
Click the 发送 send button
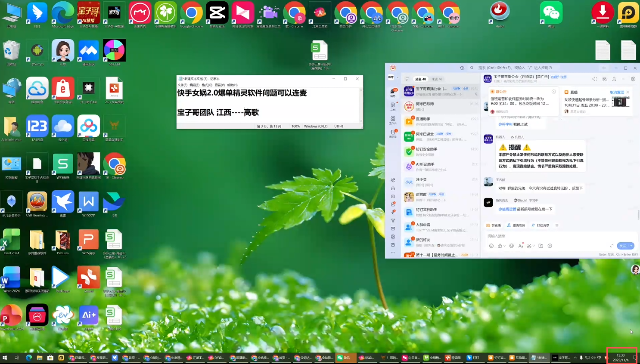624,246
